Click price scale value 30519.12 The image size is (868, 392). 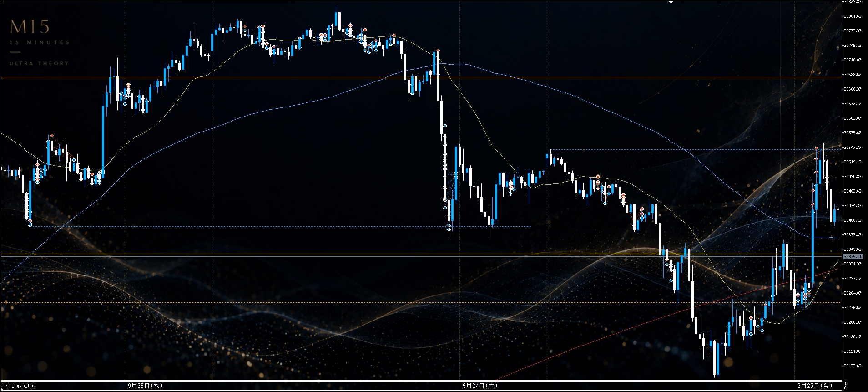[x=853, y=162]
